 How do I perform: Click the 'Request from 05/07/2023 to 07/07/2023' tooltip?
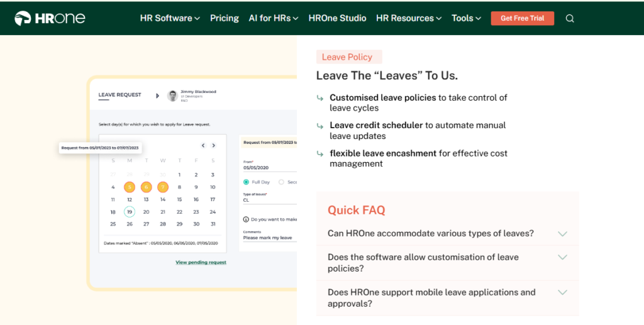(100, 148)
